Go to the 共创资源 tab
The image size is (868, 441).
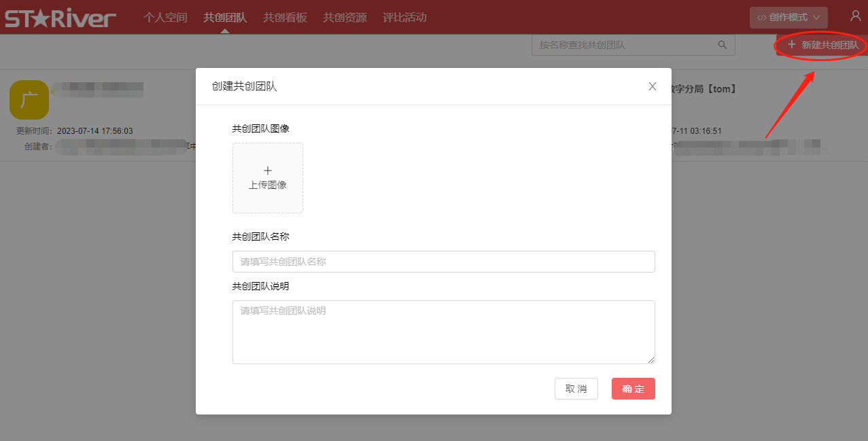tap(345, 18)
